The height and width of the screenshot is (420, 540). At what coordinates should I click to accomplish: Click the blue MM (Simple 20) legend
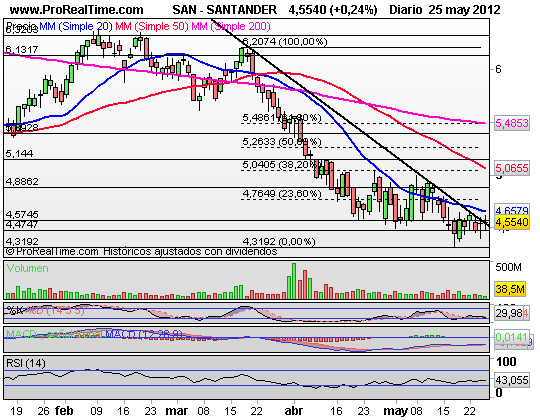click(x=76, y=26)
